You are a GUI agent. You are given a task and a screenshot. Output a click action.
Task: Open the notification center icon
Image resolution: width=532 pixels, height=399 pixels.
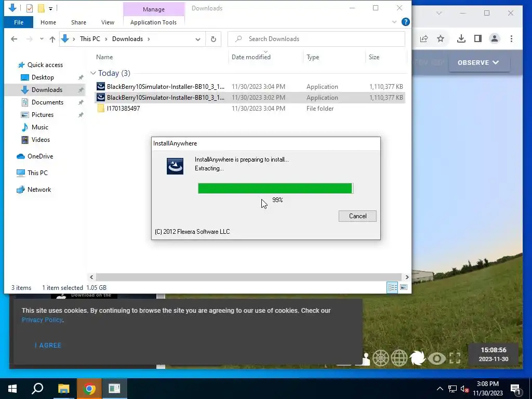coord(515,389)
